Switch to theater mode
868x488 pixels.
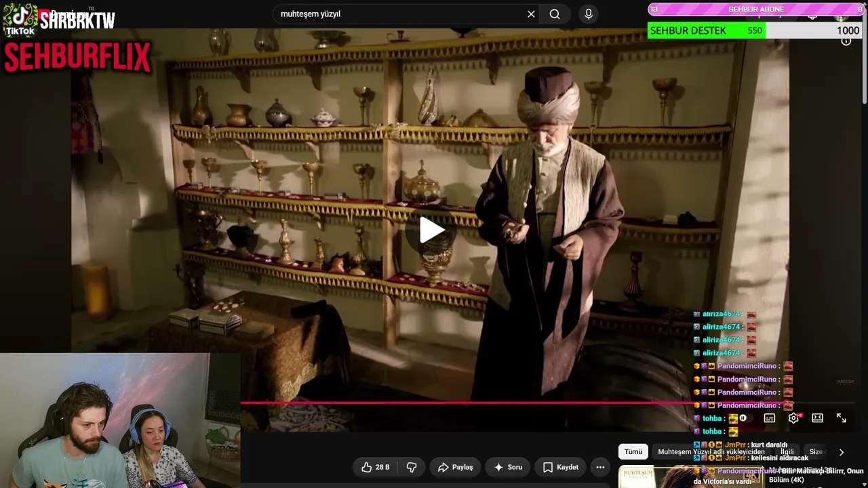pos(818,418)
